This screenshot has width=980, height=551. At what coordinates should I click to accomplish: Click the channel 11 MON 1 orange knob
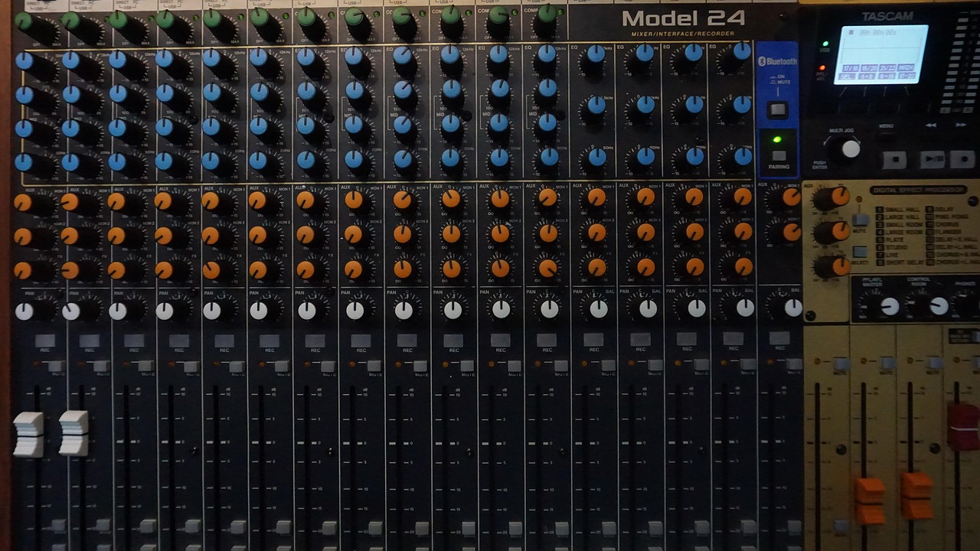tap(500, 199)
